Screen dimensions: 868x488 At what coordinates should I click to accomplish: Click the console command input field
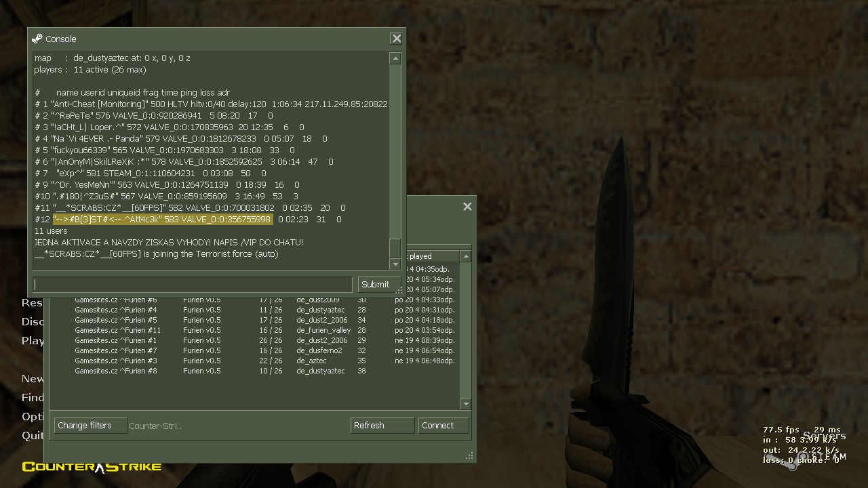click(x=193, y=285)
